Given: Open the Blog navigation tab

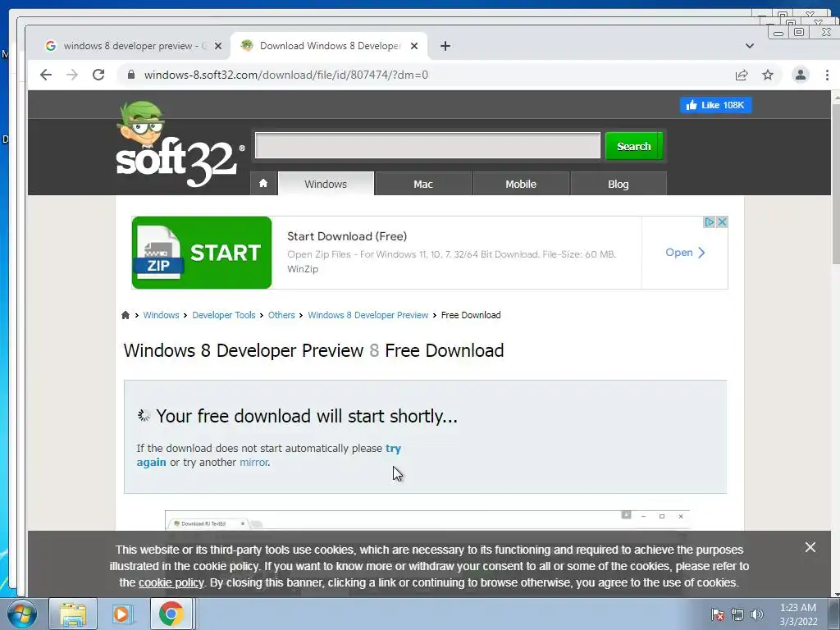Looking at the screenshot, I should coord(619,184).
